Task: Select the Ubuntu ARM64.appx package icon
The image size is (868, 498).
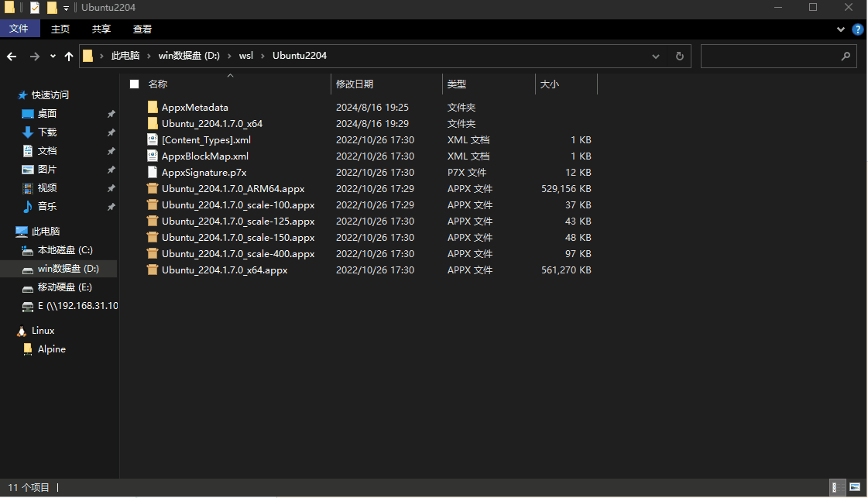Action: click(x=153, y=188)
